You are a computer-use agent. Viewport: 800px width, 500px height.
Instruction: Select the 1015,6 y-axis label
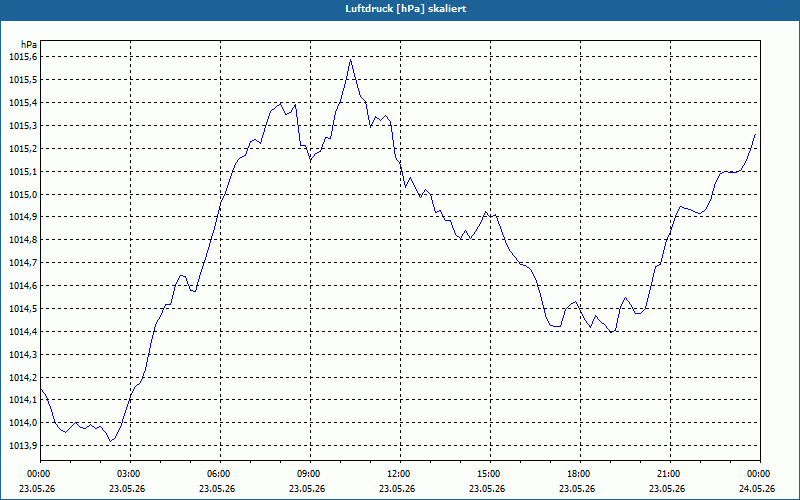(23, 57)
